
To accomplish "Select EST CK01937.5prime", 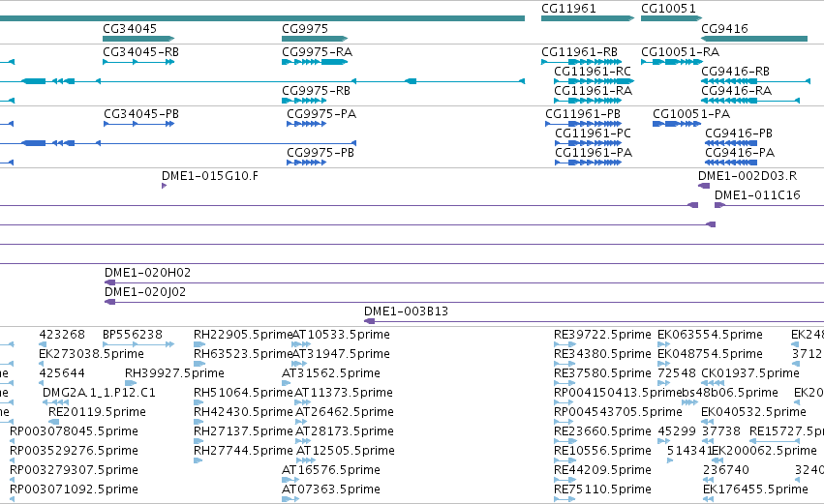I will pos(713,383).
